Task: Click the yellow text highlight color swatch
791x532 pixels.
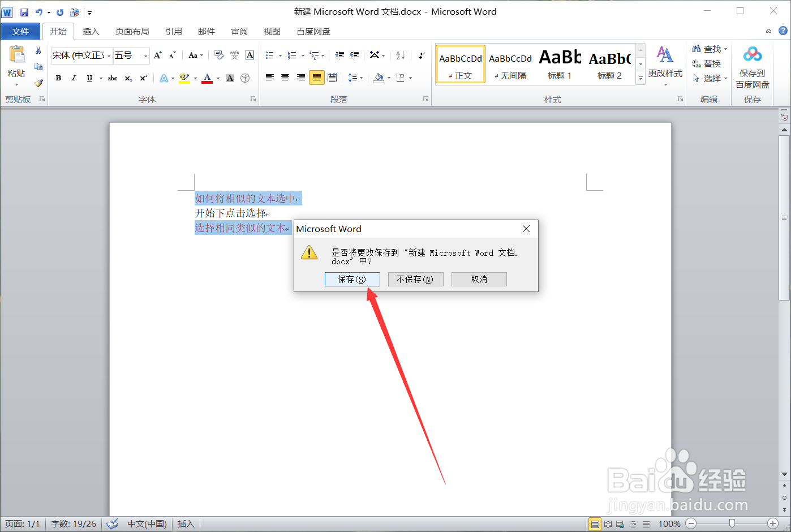Action: (184, 78)
